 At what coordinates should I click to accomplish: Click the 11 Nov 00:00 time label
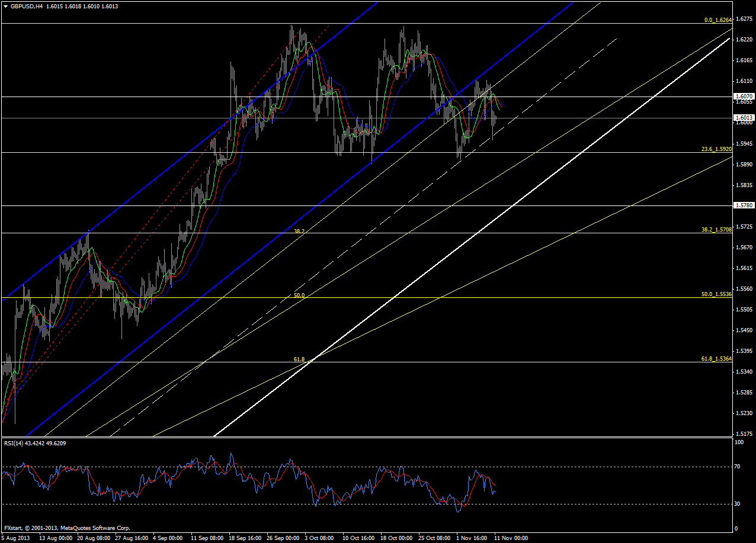click(x=511, y=538)
